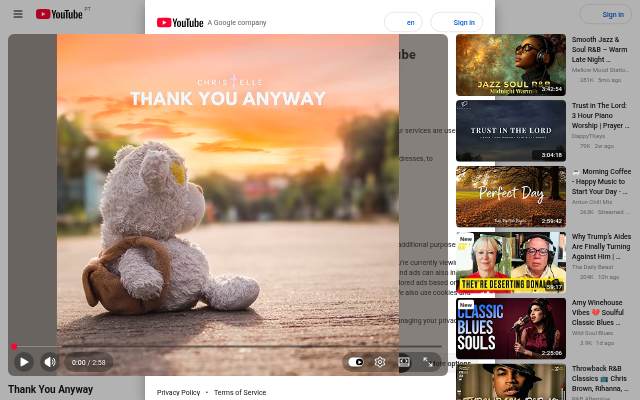Toggle the autoplay switch in the player
This screenshot has height=400, width=640.
356,362
